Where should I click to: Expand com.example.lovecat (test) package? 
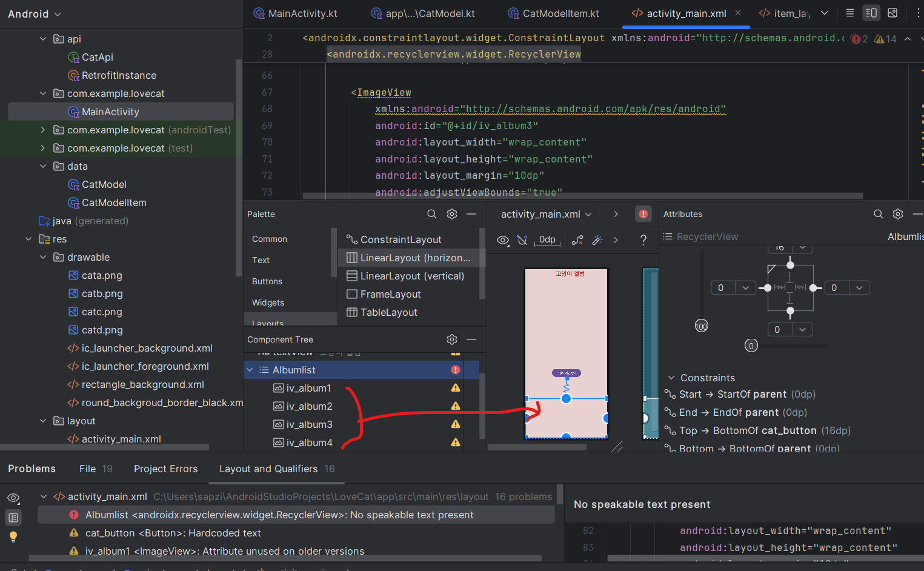pyautogui.click(x=43, y=148)
